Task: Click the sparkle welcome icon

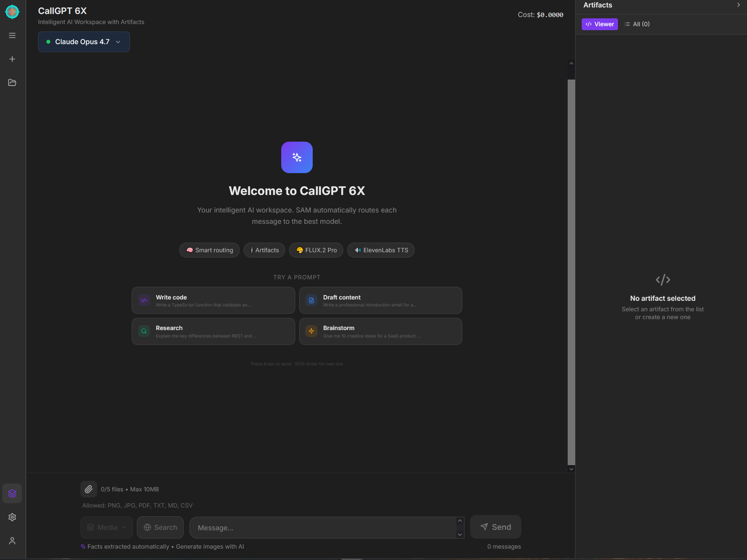Action: coord(297,157)
